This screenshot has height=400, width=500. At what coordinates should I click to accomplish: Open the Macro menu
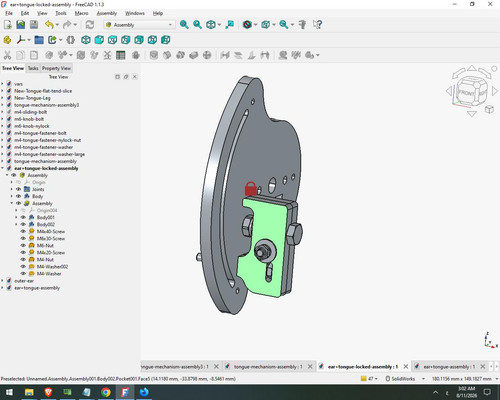click(x=81, y=13)
